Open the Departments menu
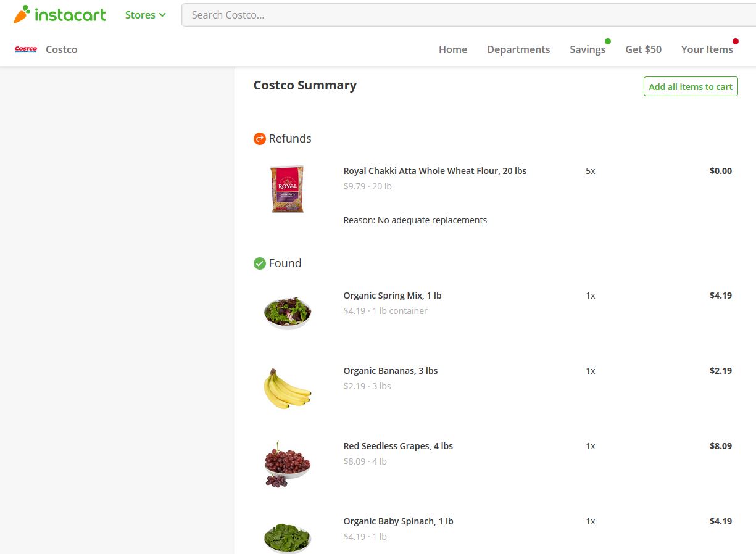The height and width of the screenshot is (554, 756). pyautogui.click(x=518, y=49)
